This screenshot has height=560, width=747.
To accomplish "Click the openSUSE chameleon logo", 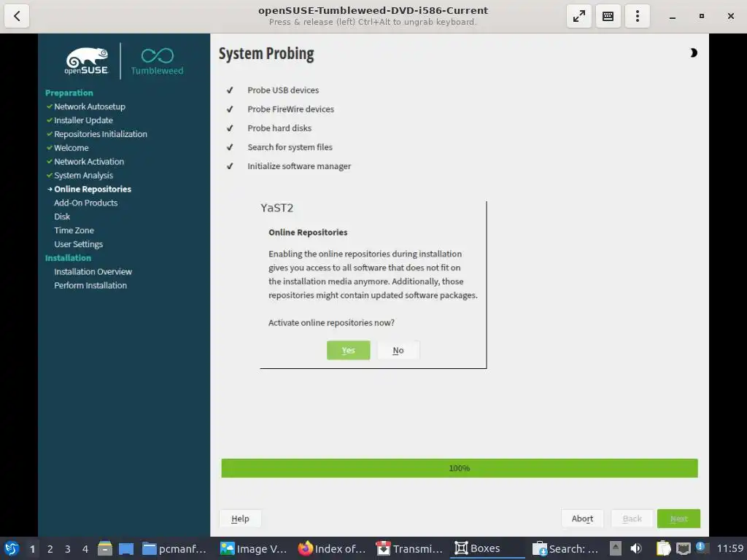I will pos(87,61).
